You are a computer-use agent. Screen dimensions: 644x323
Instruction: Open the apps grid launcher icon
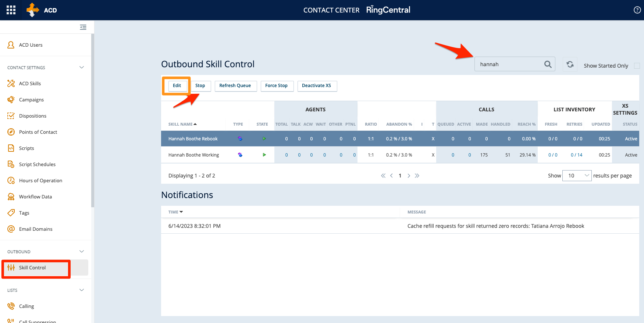point(11,10)
